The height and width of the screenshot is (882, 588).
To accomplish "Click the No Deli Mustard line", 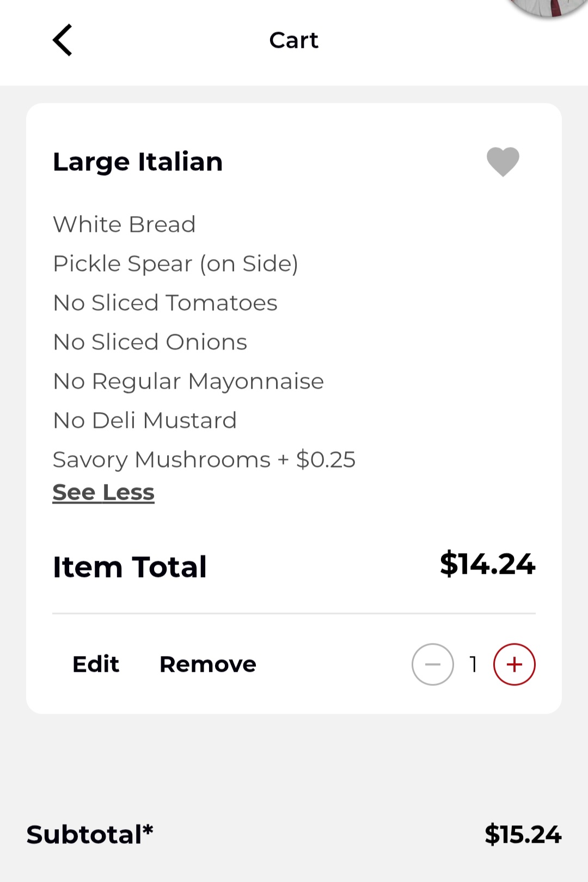I will (145, 420).
